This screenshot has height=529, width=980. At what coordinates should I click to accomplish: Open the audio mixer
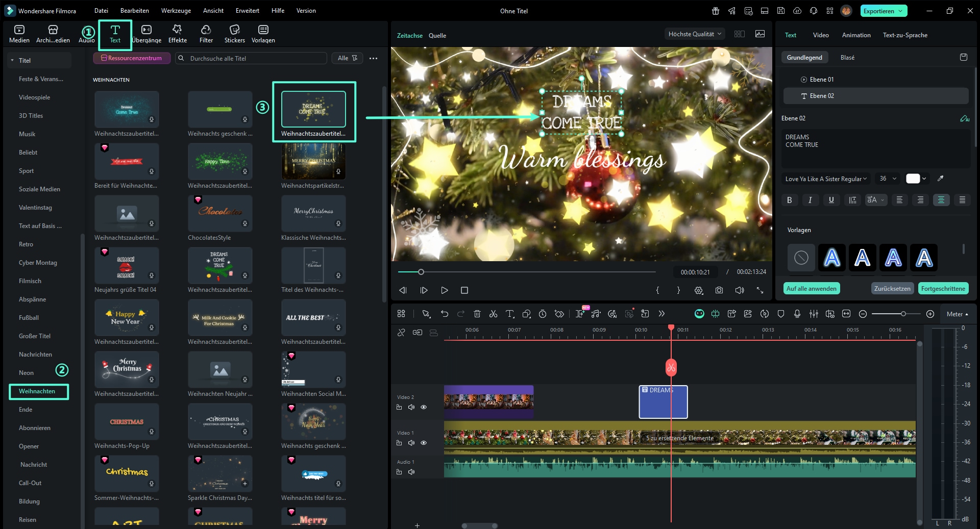click(814, 314)
